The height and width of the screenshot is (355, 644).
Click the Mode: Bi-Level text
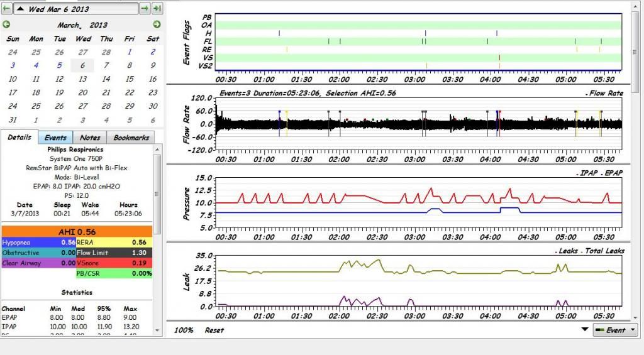[76, 177]
